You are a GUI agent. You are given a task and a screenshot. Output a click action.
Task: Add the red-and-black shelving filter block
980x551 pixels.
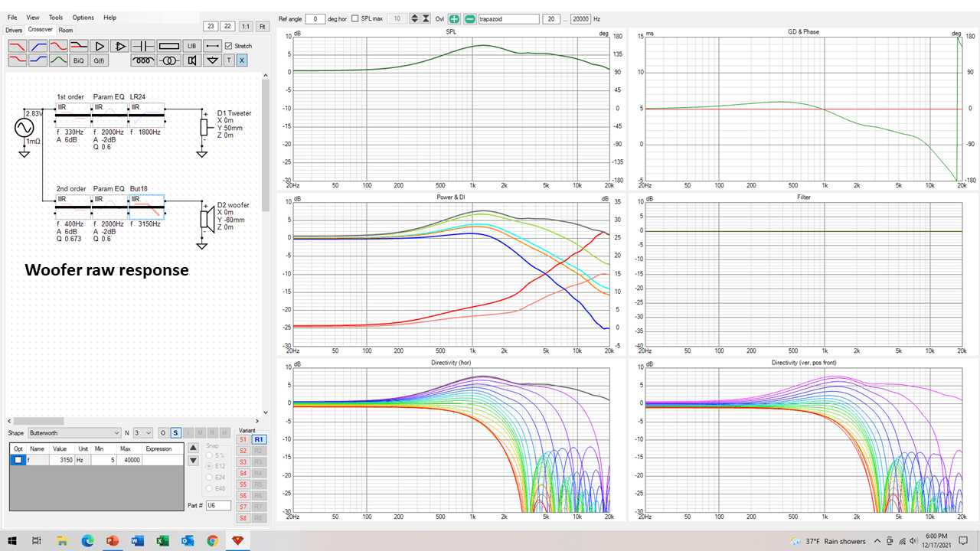coord(79,46)
